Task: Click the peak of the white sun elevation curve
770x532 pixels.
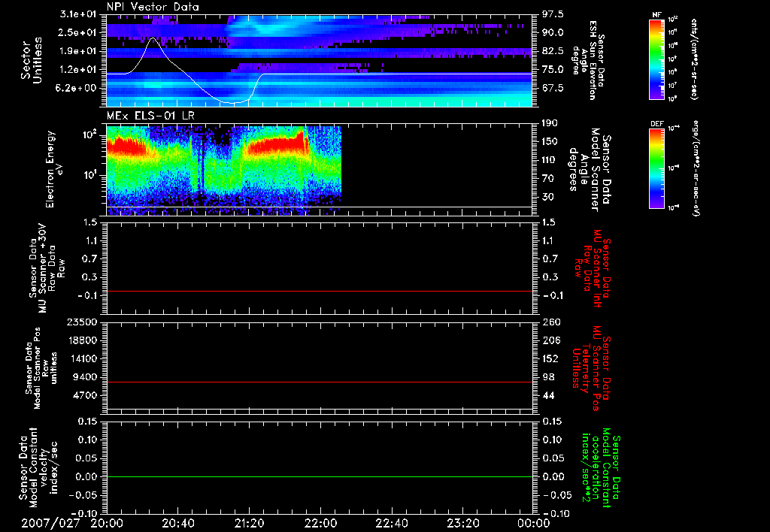Action: point(153,38)
